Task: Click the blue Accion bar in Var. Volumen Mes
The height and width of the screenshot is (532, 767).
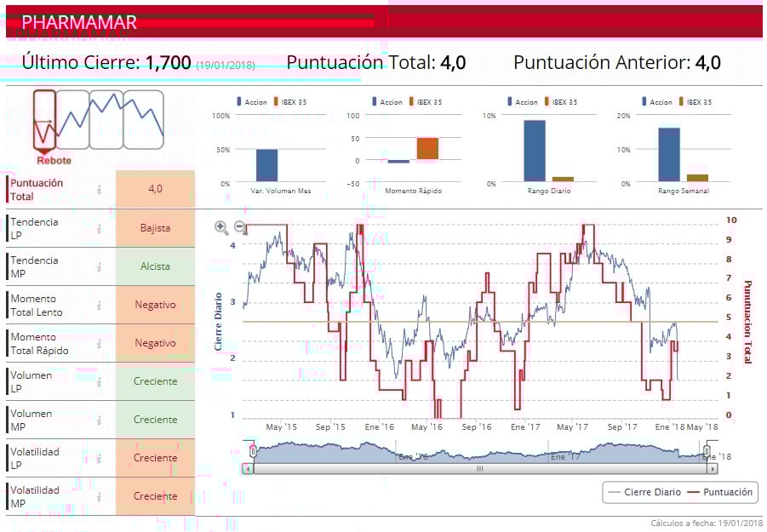Action: click(267, 165)
